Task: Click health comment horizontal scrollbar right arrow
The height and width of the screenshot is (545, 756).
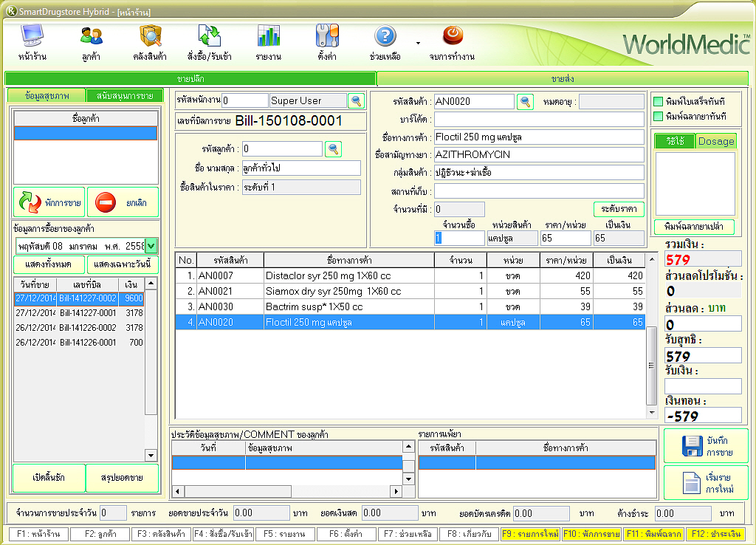Action: pyautogui.click(x=396, y=491)
